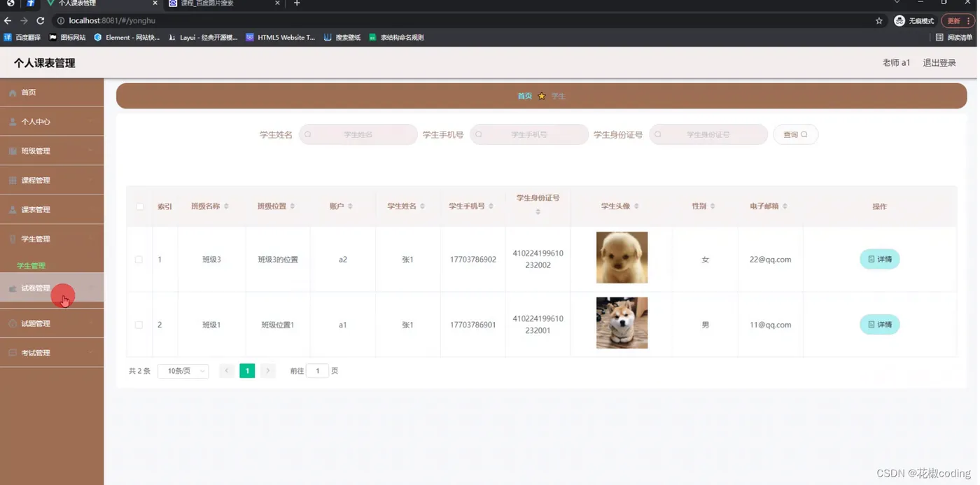Click the 查询 search button
The image size is (980, 485).
(x=795, y=135)
